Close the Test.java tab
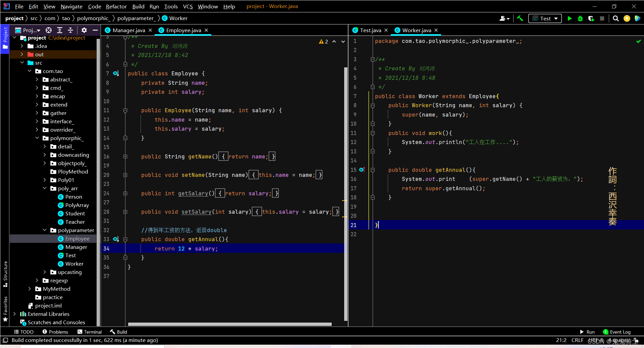Image resolution: width=644 pixels, height=348 pixels. (x=386, y=30)
